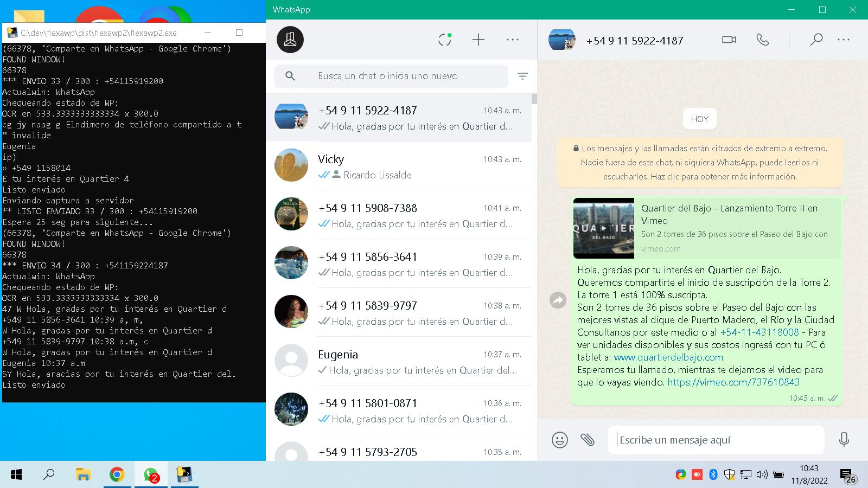Viewport: 868px width, 488px height.
Task: Click the tray Chrome-colored icon
Action: point(681,474)
